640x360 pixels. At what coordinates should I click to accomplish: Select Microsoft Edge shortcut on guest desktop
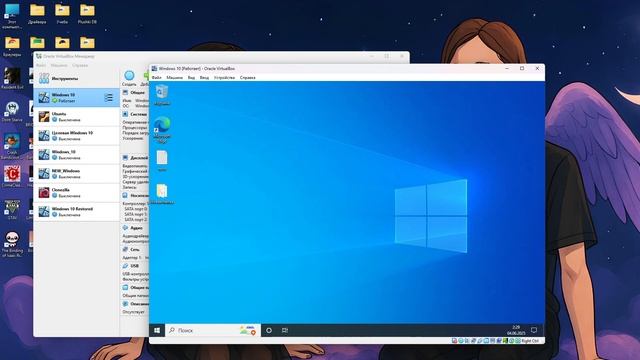(162, 129)
